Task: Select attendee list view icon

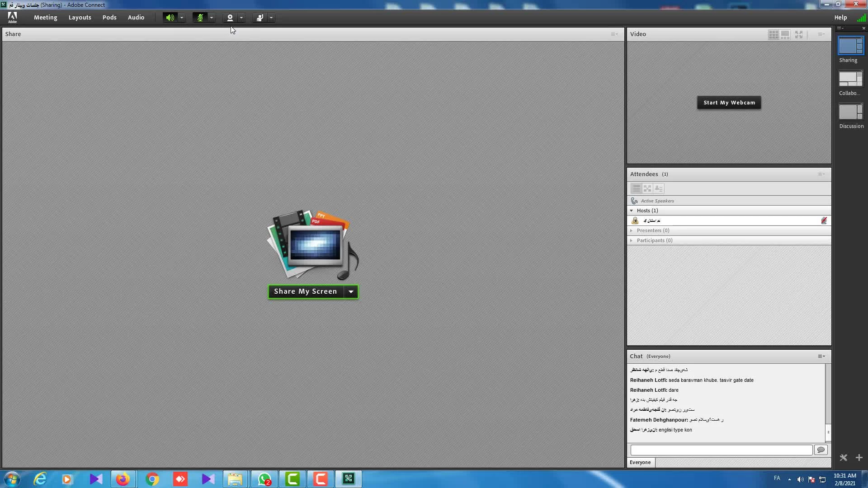Action: [636, 188]
